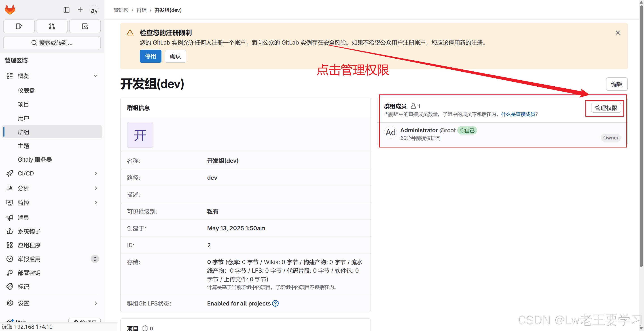Screen dimensions: 644x331
Task: Click the blue 停用 button
Action: [x=150, y=56]
